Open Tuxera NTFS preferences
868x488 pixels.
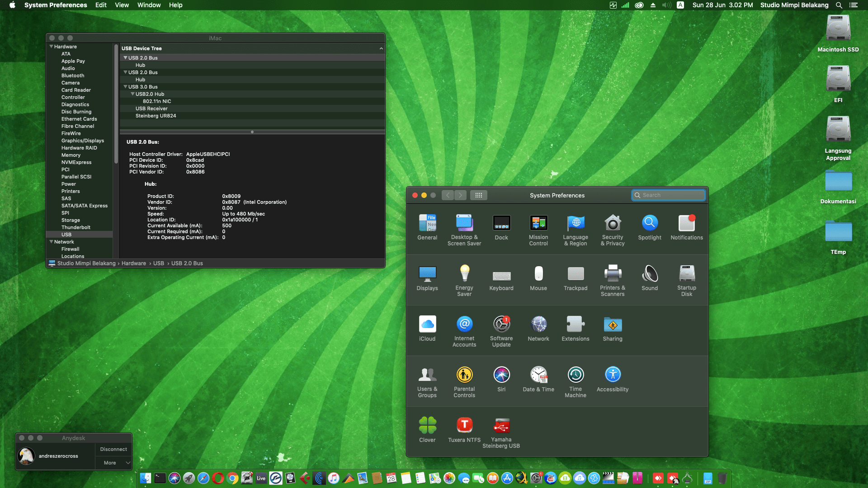coord(464,430)
